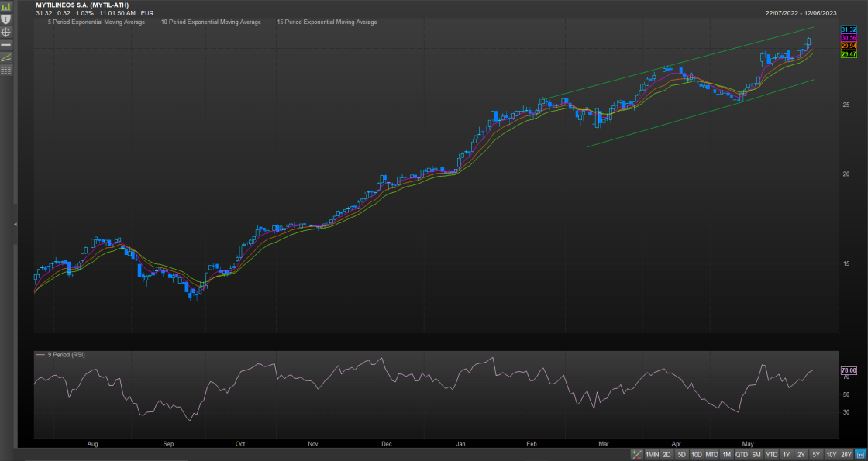Switch to the 1MIN interval

tap(653, 455)
